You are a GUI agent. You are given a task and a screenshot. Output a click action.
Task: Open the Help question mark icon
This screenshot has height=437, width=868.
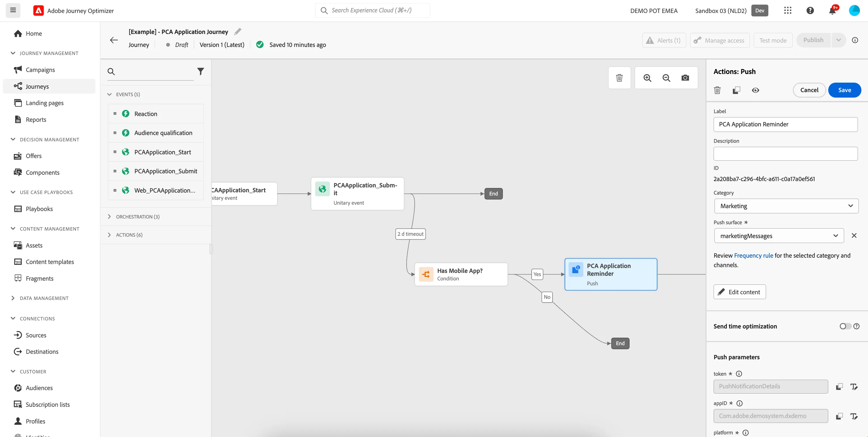pos(810,10)
